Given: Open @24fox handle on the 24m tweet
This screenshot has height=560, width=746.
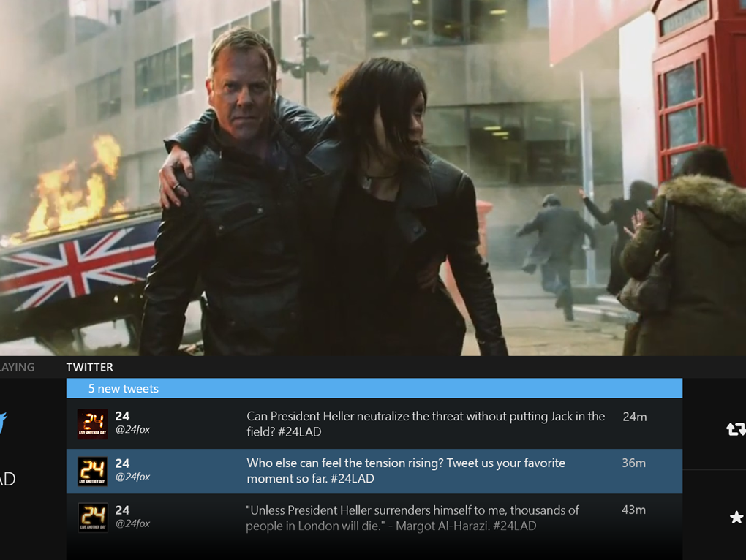Looking at the screenshot, I should 132,430.
